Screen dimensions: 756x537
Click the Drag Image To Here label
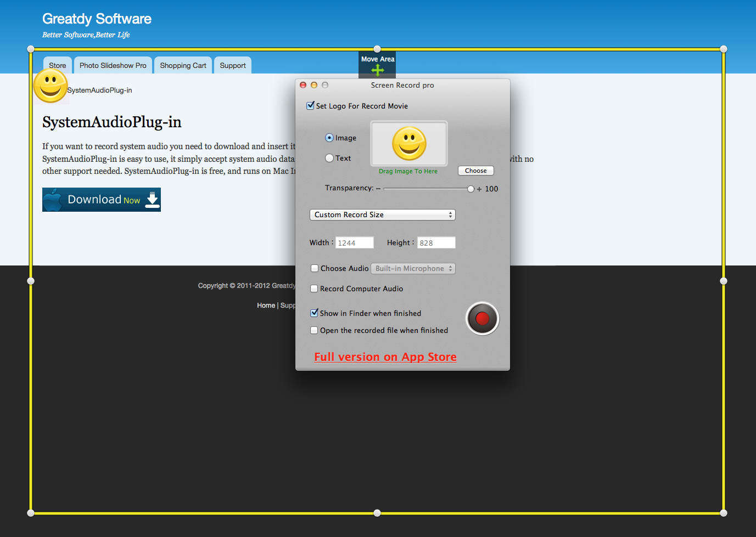408,171
